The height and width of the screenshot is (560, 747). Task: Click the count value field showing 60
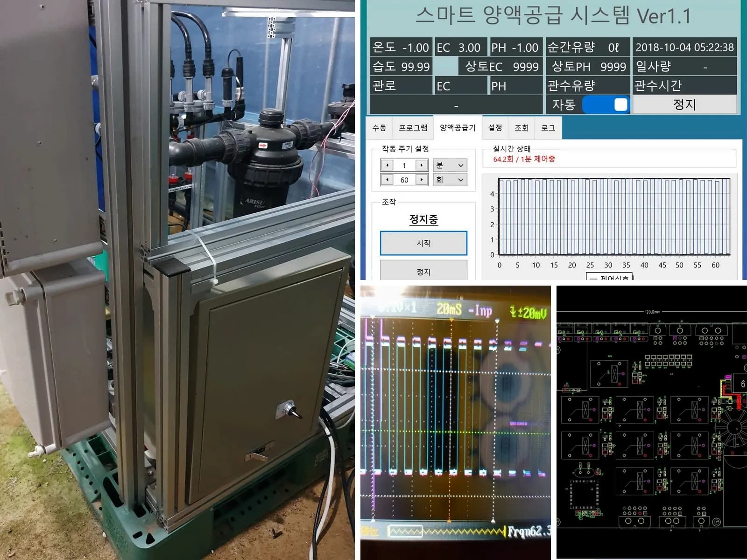click(x=404, y=180)
